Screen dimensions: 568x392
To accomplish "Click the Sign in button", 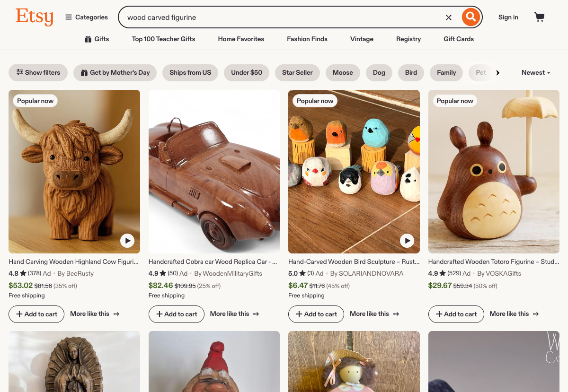I will (508, 17).
